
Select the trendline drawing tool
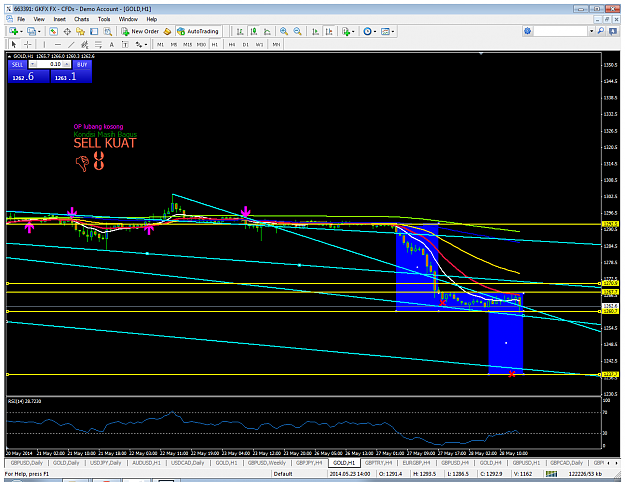(x=71, y=45)
